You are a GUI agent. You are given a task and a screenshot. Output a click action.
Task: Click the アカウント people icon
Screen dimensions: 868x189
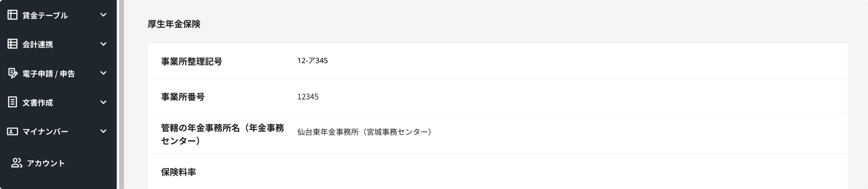pos(16,163)
